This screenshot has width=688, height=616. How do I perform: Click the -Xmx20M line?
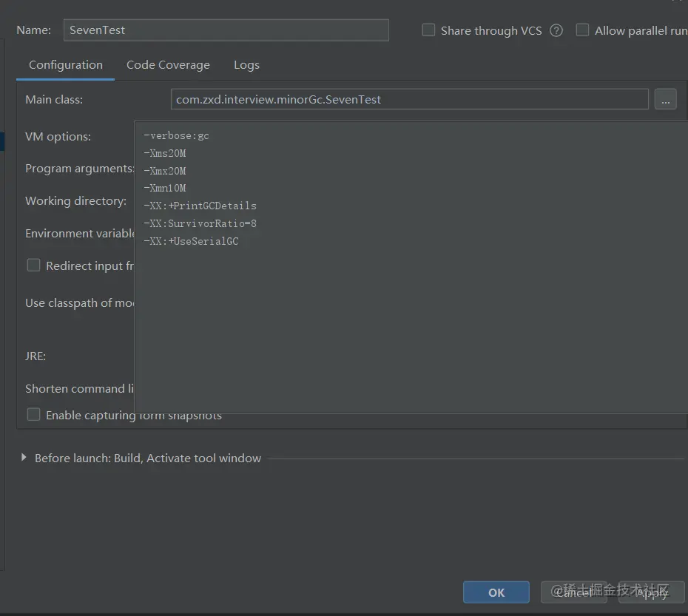(x=165, y=171)
